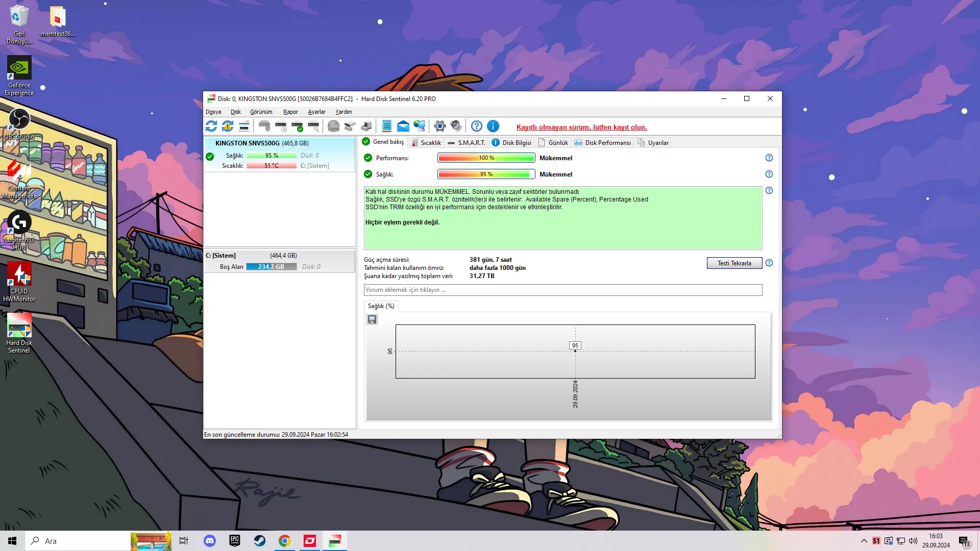Click the computer with disk toolbar icon
The image size is (980, 551).
(x=366, y=126)
